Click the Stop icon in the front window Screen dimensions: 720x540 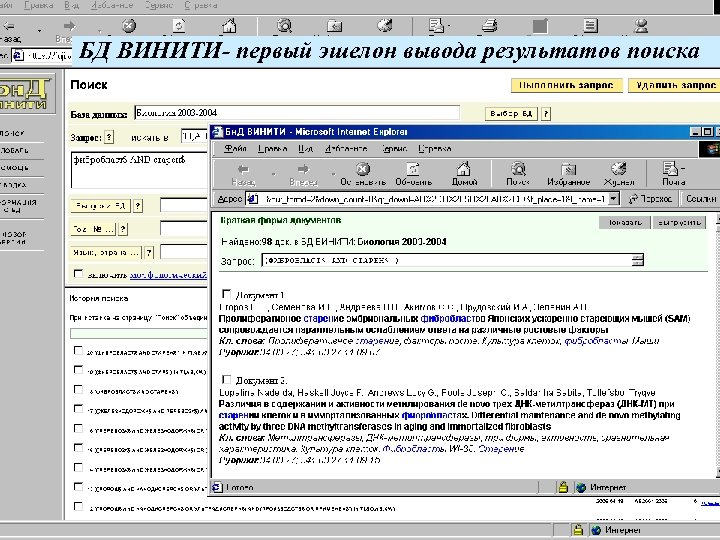363,169
